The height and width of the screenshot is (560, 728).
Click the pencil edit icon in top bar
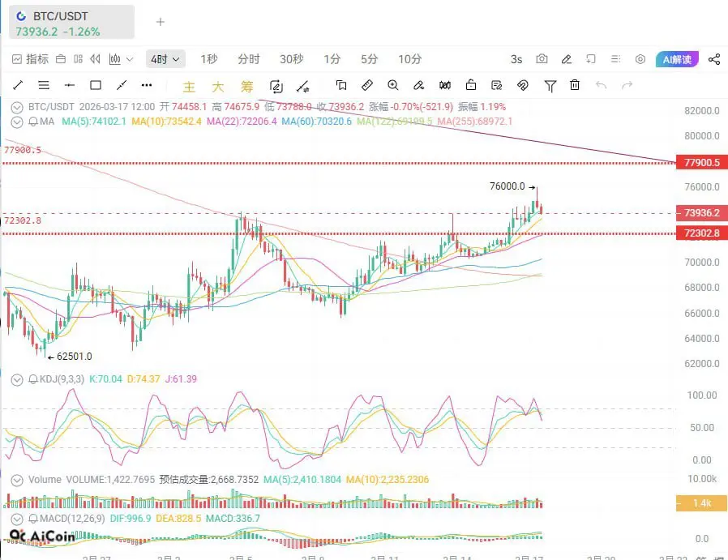[x=567, y=59]
